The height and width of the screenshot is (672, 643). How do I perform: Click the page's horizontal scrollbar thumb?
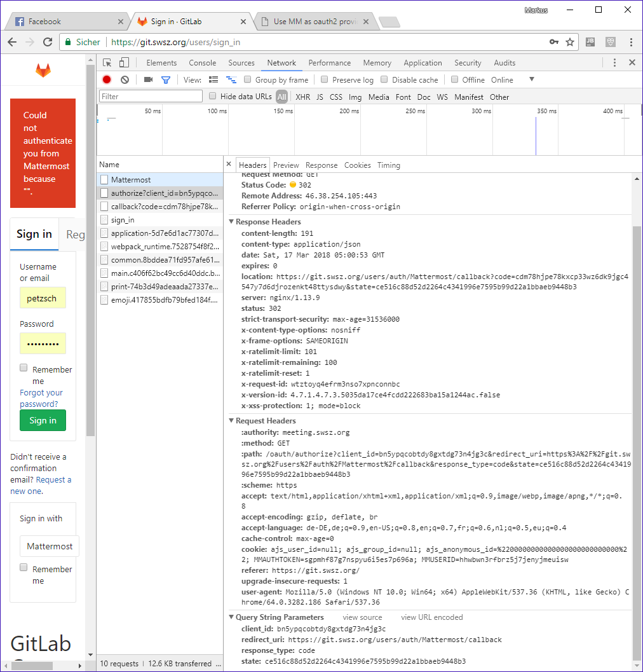tap(32, 666)
